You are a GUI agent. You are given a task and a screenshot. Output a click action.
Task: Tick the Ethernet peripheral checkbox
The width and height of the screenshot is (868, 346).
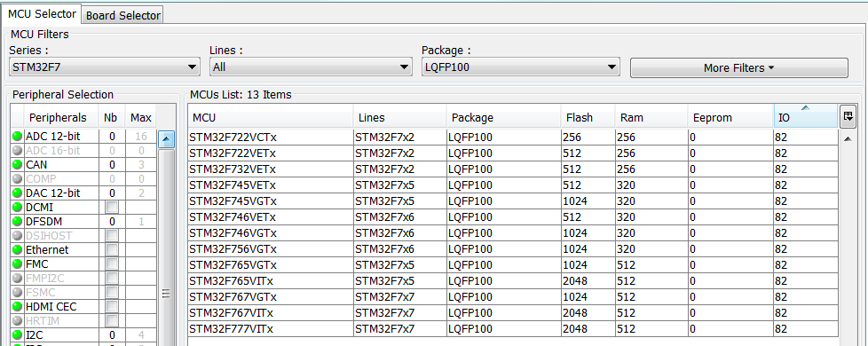[x=112, y=249]
